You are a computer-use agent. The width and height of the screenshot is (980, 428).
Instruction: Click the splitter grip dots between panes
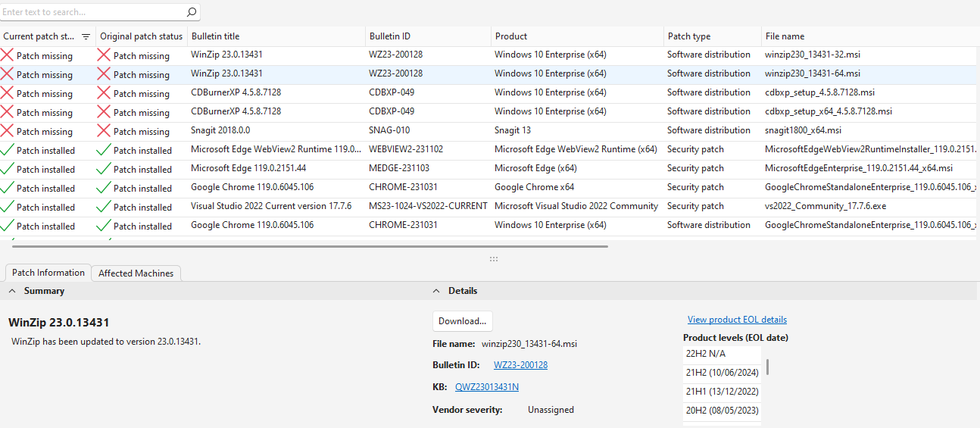coord(493,258)
